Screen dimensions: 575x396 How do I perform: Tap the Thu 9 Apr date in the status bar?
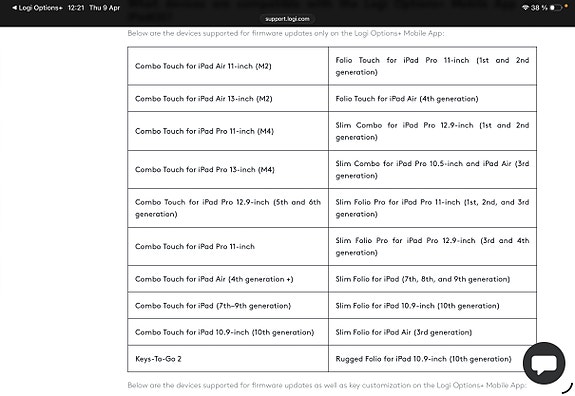[x=105, y=8]
